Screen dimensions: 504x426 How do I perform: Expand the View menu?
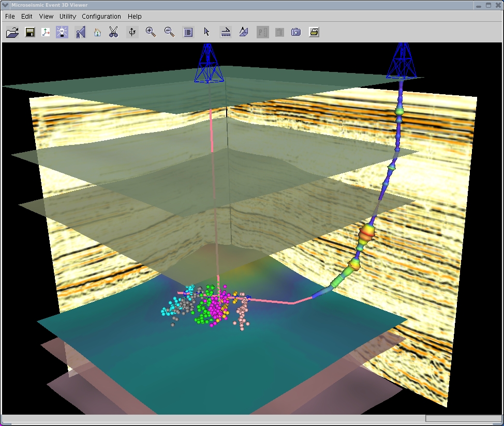pos(46,17)
